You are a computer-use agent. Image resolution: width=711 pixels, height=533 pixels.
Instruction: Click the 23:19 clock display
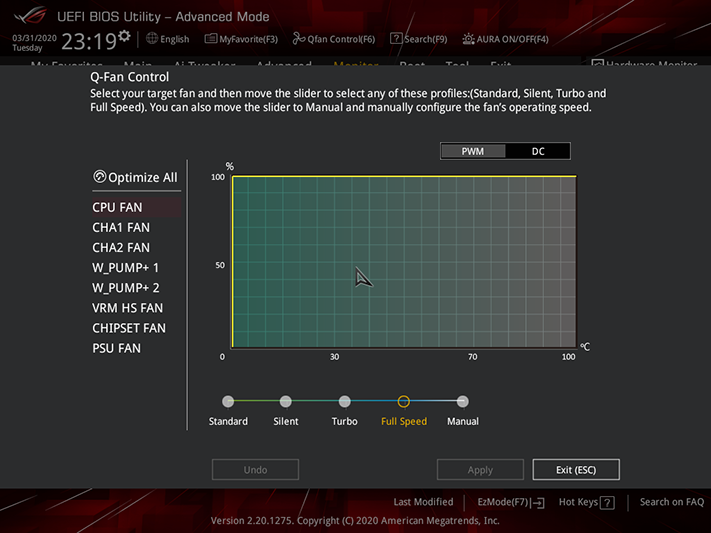pyautogui.click(x=89, y=41)
